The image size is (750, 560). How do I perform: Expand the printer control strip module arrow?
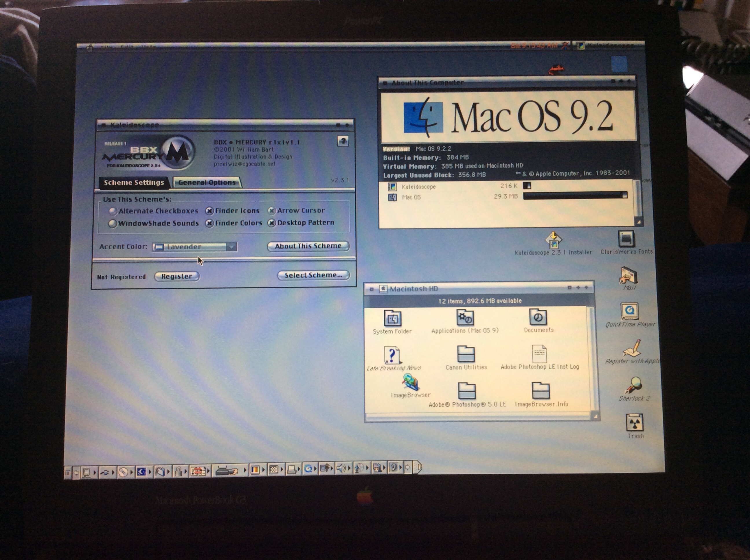point(299,469)
